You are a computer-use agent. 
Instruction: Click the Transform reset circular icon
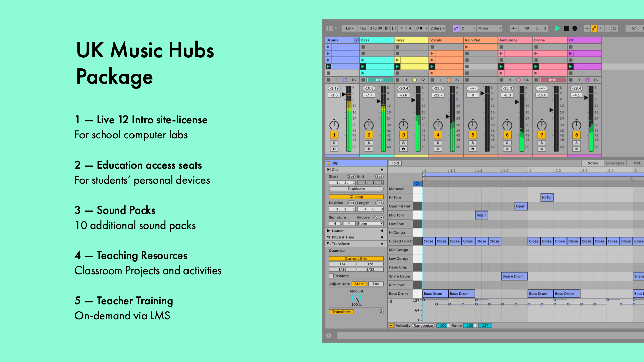click(381, 312)
